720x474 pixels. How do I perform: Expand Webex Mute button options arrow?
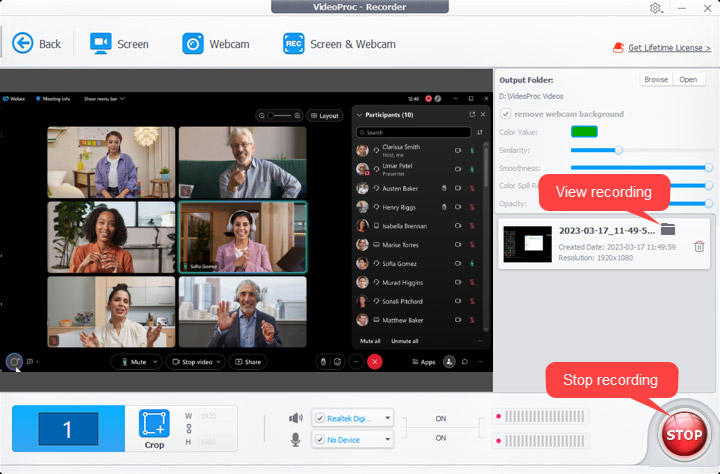coord(155,362)
